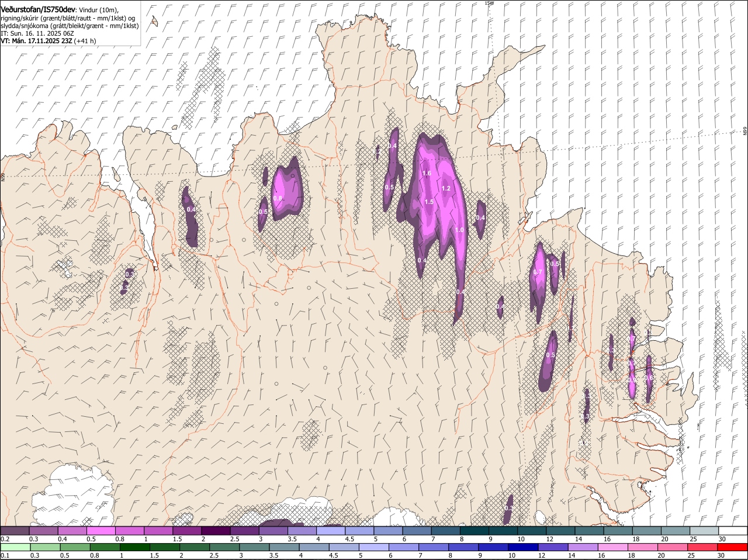The height and width of the screenshot is (560, 748).
Task: Select the bottom-row legend swatch starting at 9
Action: (493, 547)
